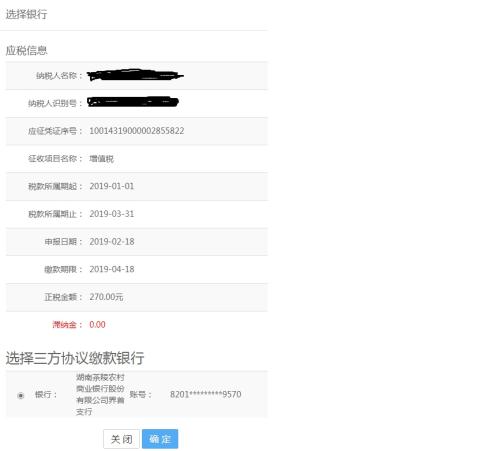Screen dimensions: 499x451
Task: Click the 选择银行 dialog title
Action: tap(26, 14)
